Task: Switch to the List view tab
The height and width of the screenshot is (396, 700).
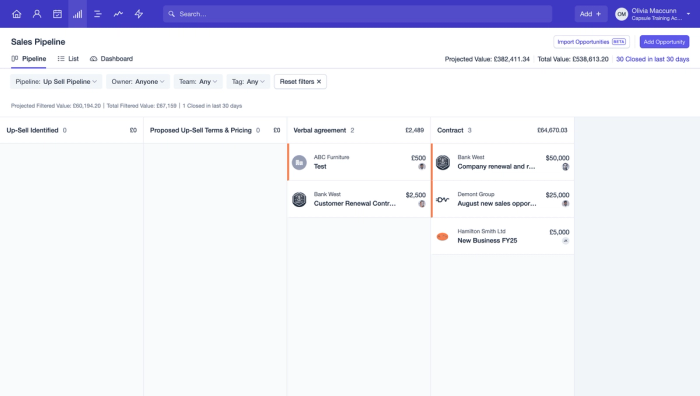Action: 68,58
